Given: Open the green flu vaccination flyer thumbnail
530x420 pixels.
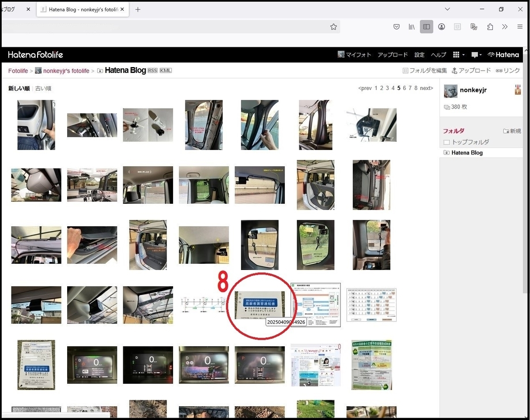Looking at the screenshot, I should coord(371,364).
